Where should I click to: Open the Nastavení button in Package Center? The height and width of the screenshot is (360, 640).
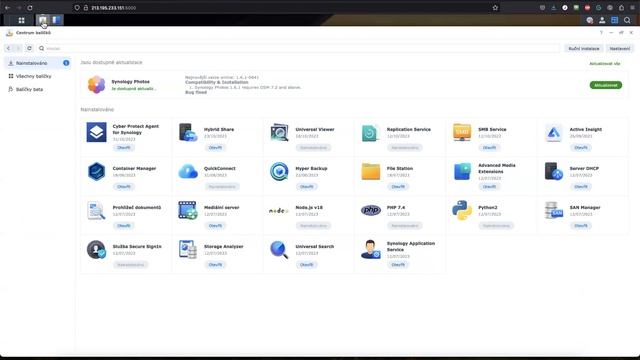pos(620,49)
